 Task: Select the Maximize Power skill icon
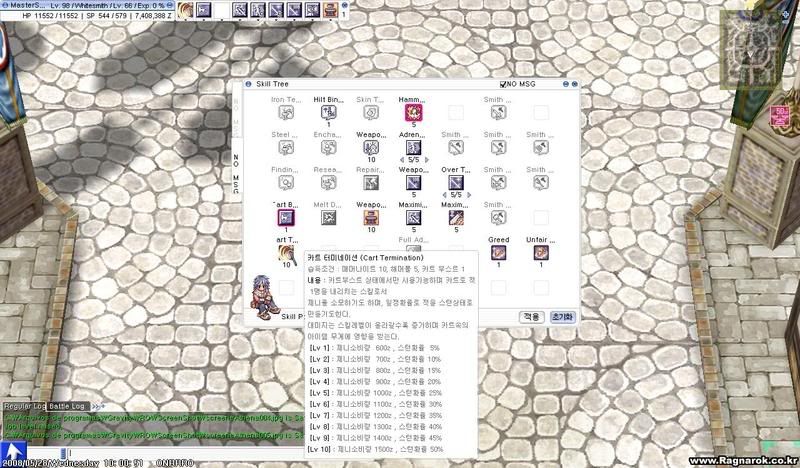point(413,218)
